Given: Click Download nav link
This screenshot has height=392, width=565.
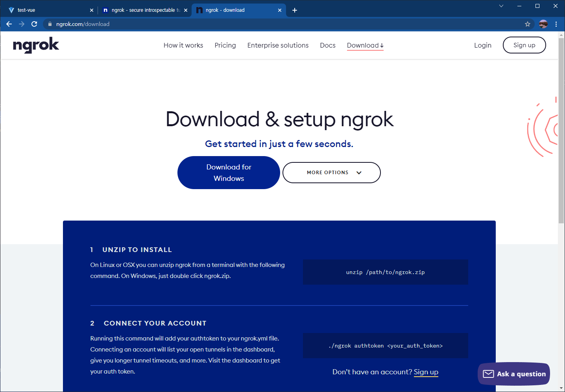Looking at the screenshot, I should click(365, 45).
